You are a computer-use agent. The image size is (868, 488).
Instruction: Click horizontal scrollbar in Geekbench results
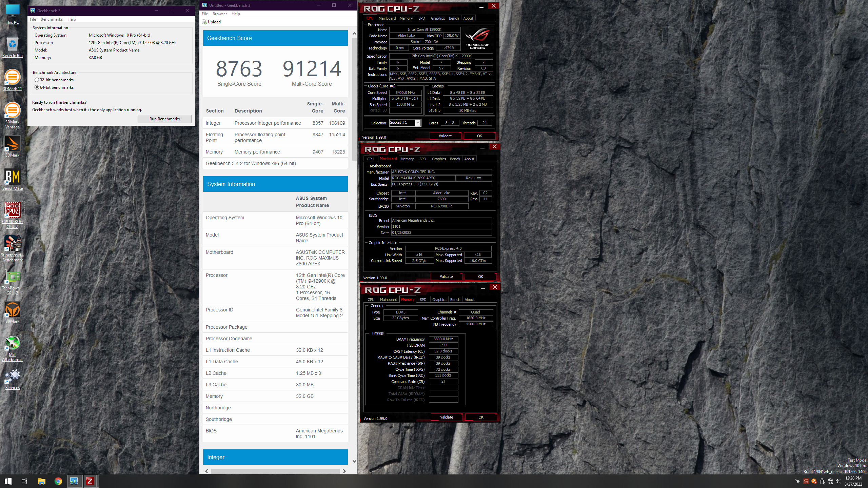275,471
